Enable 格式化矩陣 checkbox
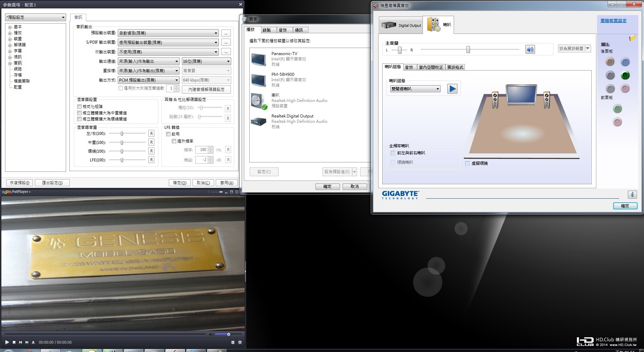This screenshot has width=644, height=352. (80, 106)
